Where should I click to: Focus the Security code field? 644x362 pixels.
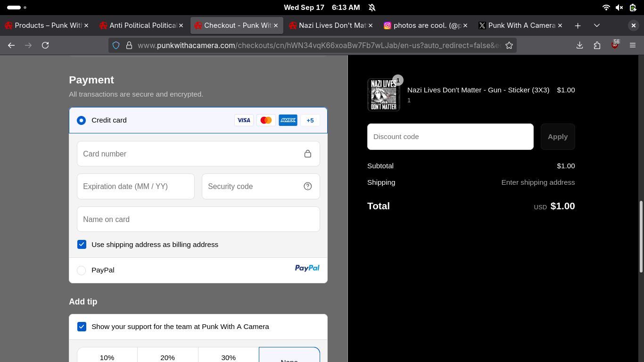point(261,186)
